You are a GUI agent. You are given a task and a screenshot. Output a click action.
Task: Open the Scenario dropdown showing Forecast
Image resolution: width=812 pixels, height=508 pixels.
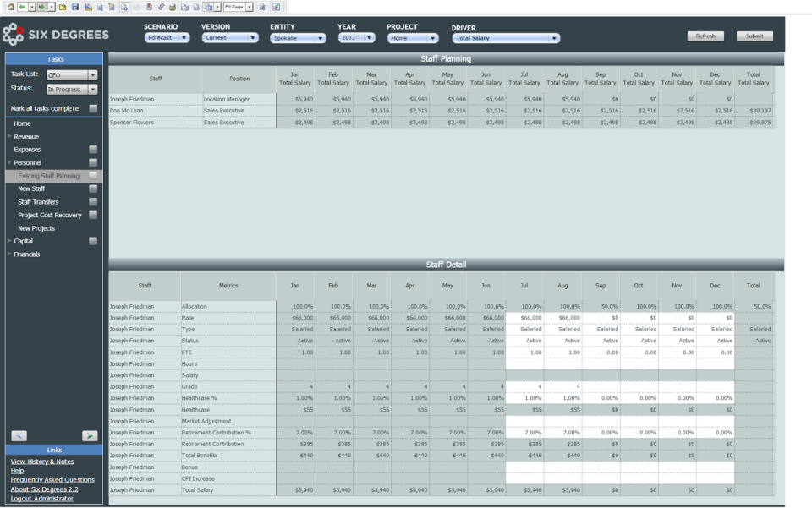click(x=167, y=38)
